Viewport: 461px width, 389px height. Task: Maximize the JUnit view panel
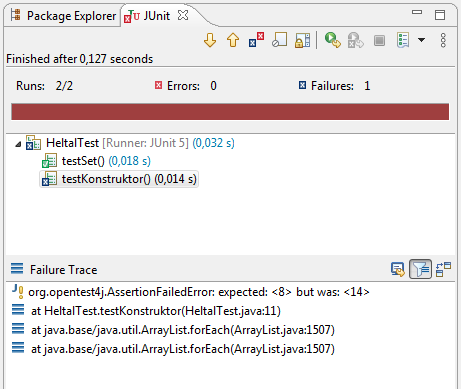coord(440,15)
